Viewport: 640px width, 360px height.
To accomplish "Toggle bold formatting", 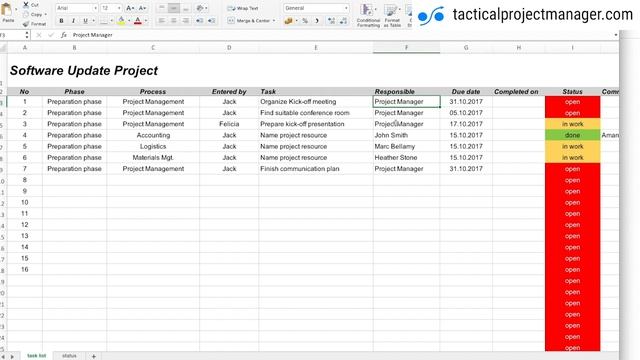I will [61, 20].
